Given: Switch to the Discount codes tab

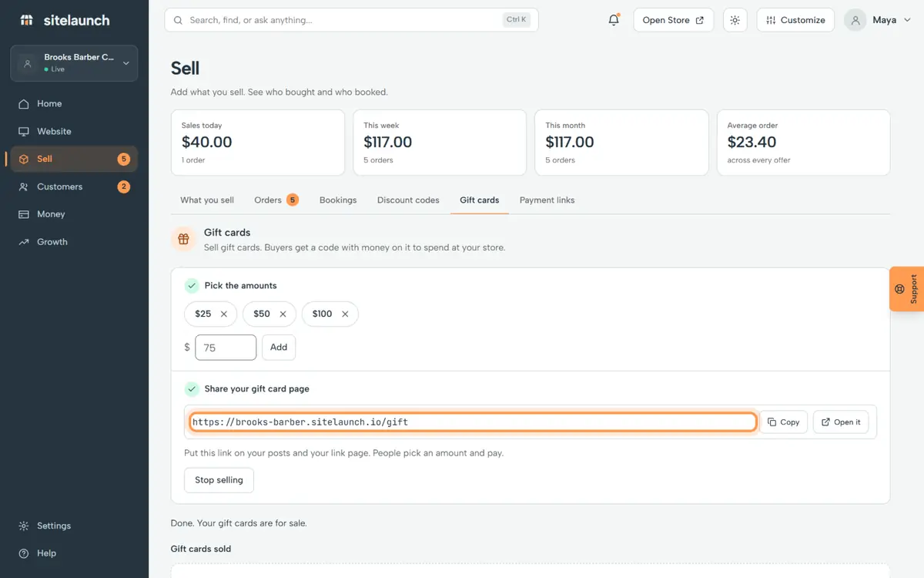Looking at the screenshot, I should [x=408, y=200].
